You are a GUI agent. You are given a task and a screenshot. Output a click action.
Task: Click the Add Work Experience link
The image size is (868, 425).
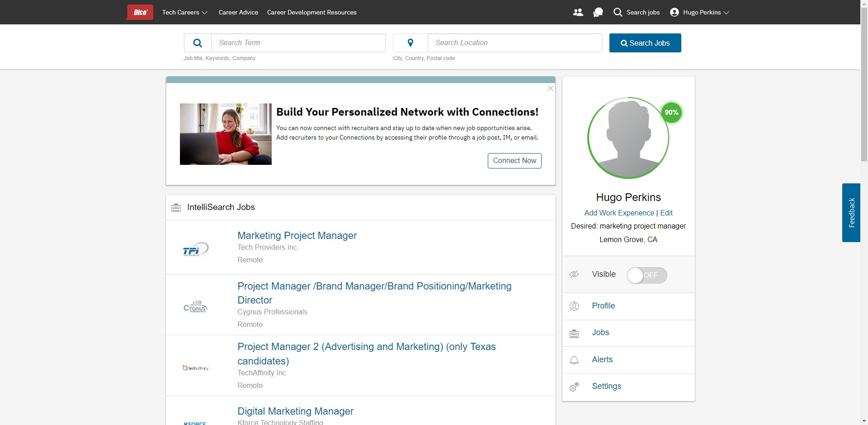[x=619, y=213]
